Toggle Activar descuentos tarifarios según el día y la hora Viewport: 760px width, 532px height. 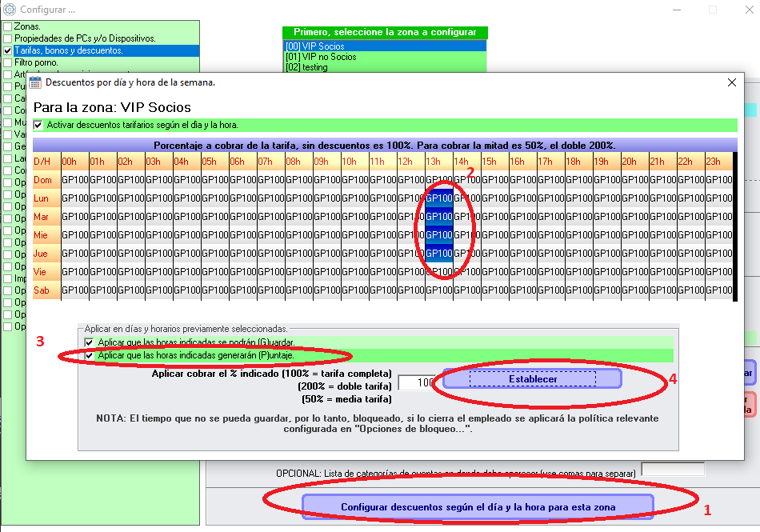click(38, 125)
